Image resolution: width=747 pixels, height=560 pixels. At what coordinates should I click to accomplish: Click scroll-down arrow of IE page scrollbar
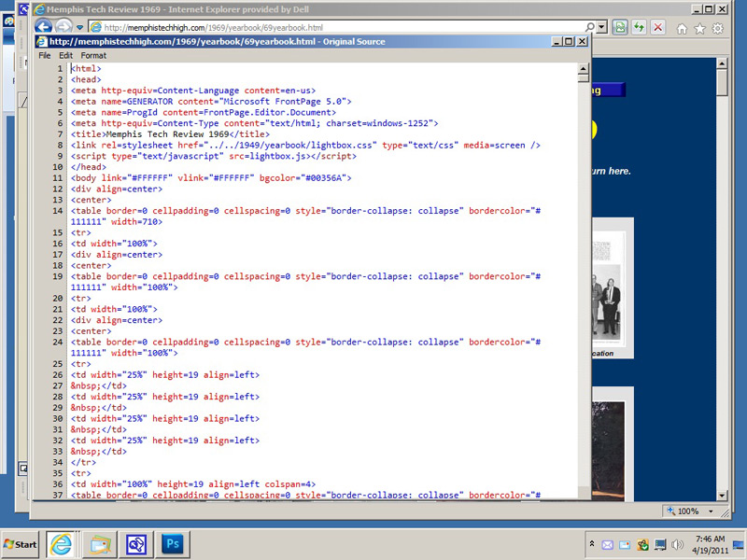click(722, 496)
